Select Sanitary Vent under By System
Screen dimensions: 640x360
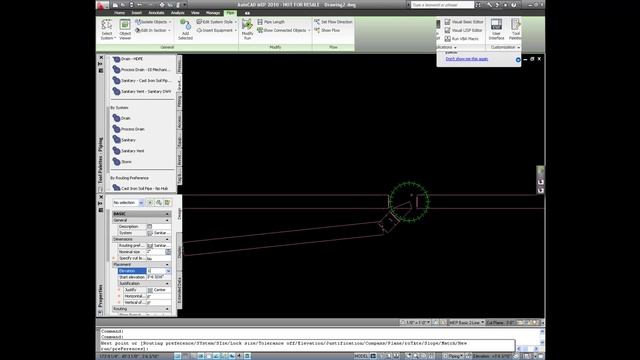(x=128, y=151)
